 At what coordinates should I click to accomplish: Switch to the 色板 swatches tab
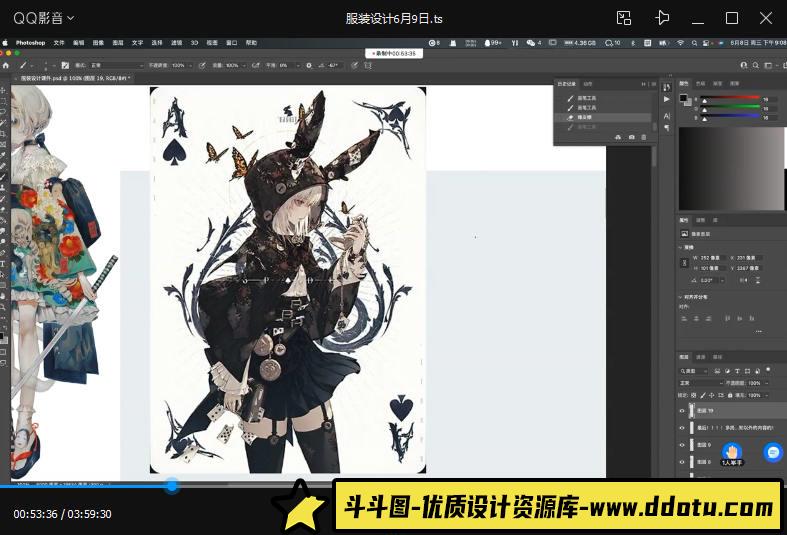point(701,83)
